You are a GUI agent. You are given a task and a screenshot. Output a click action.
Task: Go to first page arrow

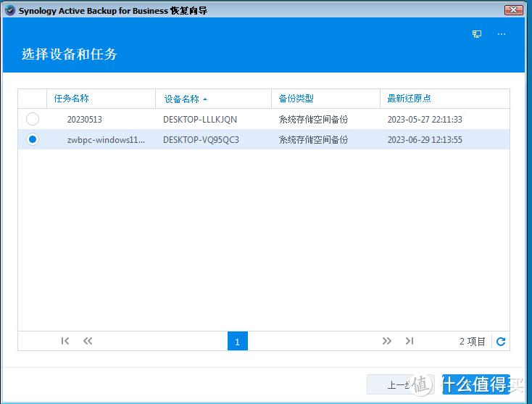point(65,341)
